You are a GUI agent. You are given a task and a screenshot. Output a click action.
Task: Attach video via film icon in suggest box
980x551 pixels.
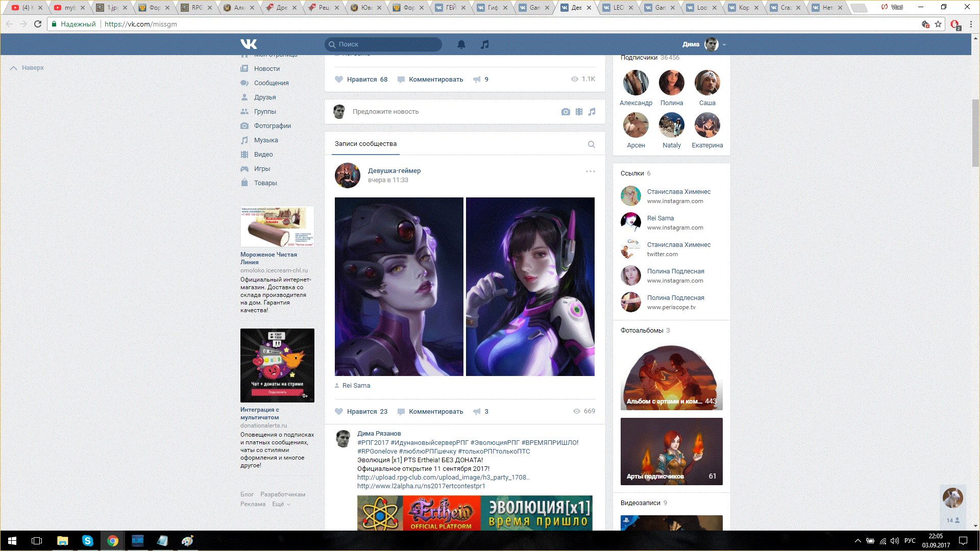click(579, 112)
